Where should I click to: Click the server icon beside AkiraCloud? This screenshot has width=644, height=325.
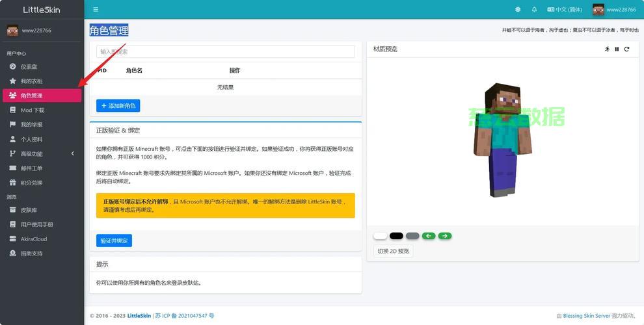(13, 239)
